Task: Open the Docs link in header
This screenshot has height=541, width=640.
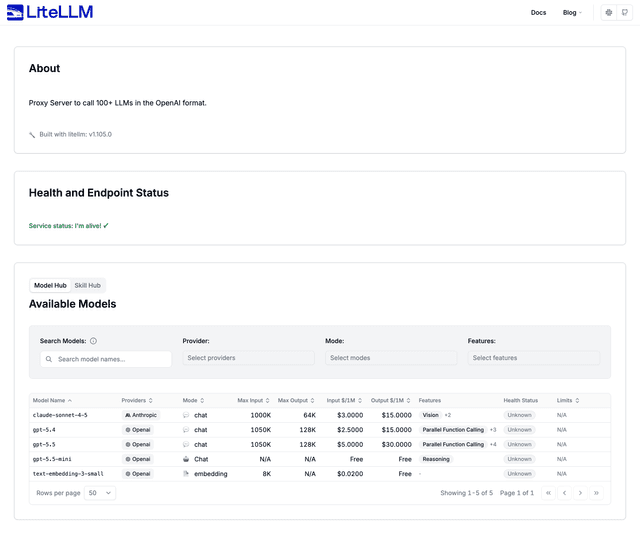Action: point(538,13)
